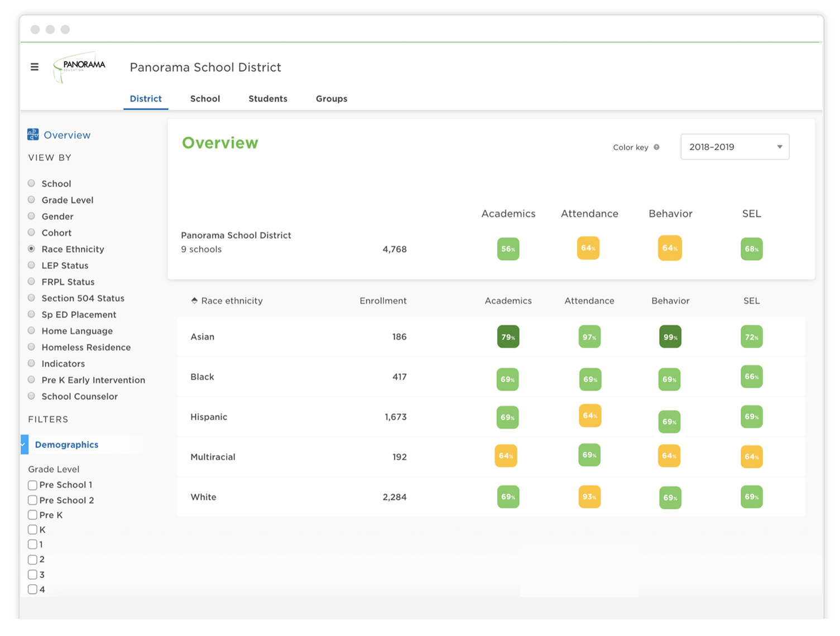Select the Gender view radio button
The image size is (840, 636).
[31, 216]
